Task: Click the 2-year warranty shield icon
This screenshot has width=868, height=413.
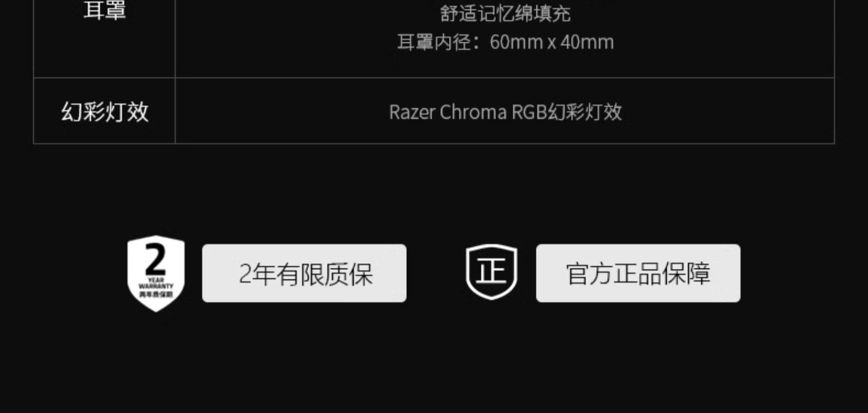Action: point(156,273)
